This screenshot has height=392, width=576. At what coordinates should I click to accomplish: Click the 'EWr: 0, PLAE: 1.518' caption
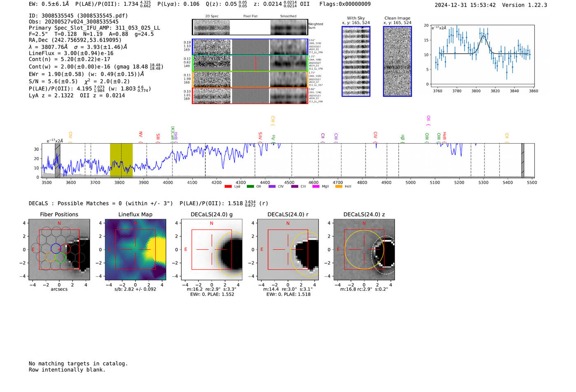tap(288, 294)
